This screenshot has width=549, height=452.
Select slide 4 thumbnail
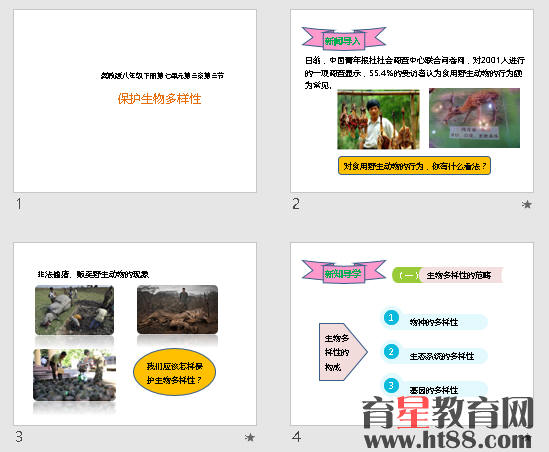(412, 334)
